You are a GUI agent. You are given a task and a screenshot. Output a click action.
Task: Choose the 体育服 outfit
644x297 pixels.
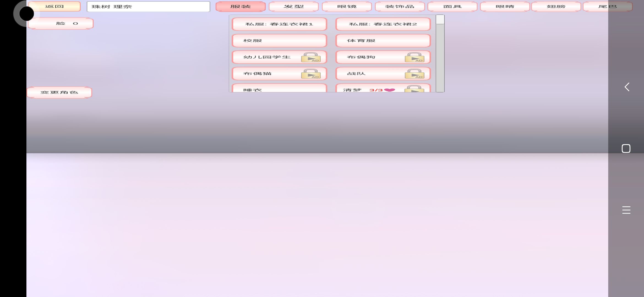pyautogui.click(x=383, y=41)
